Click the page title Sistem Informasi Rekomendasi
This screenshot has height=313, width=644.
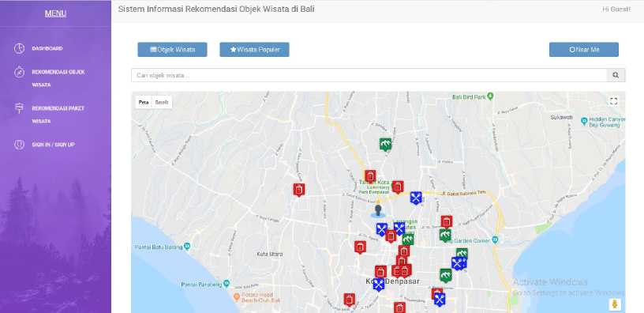(x=216, y=9)
